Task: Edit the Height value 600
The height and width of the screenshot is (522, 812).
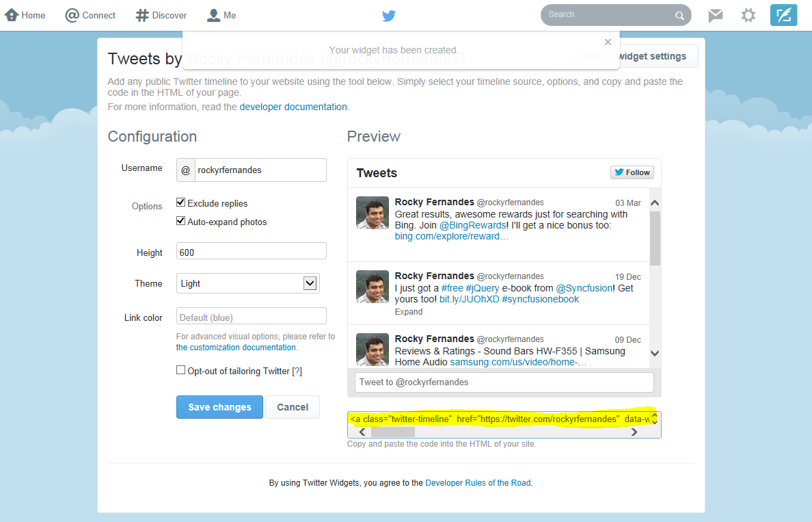Action: 251,251
